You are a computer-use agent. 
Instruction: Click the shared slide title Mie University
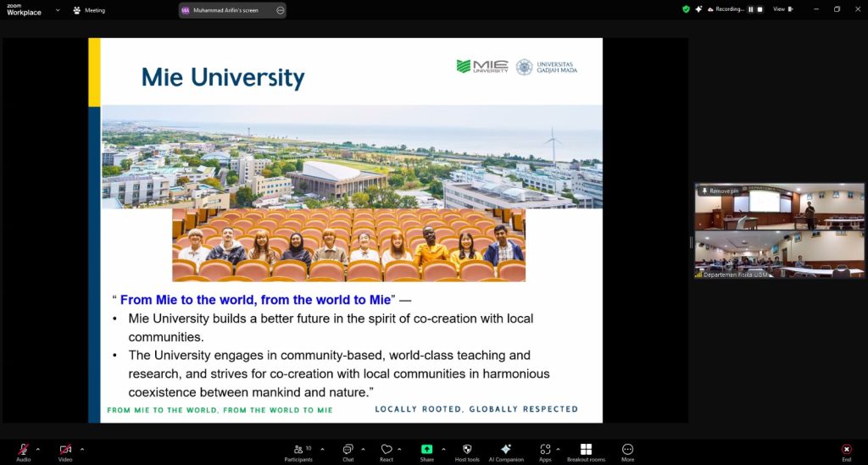pyautogui.click(x=223, y=77)
